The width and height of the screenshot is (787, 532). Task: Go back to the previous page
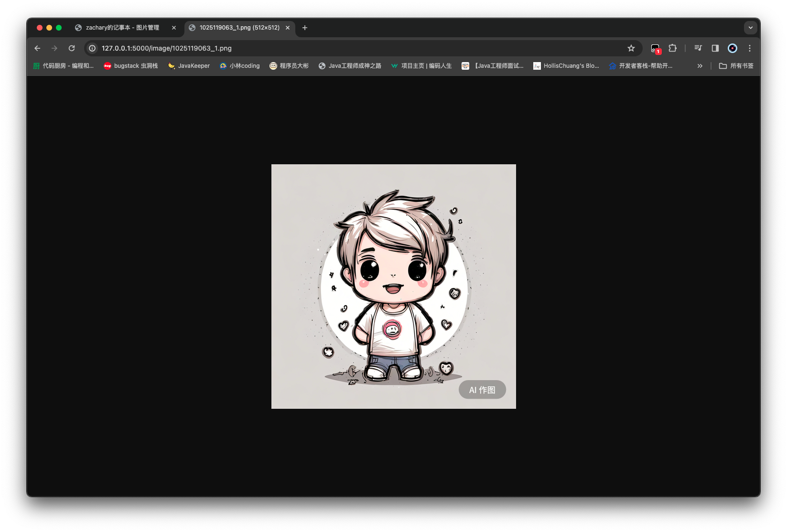pos(37,48)
